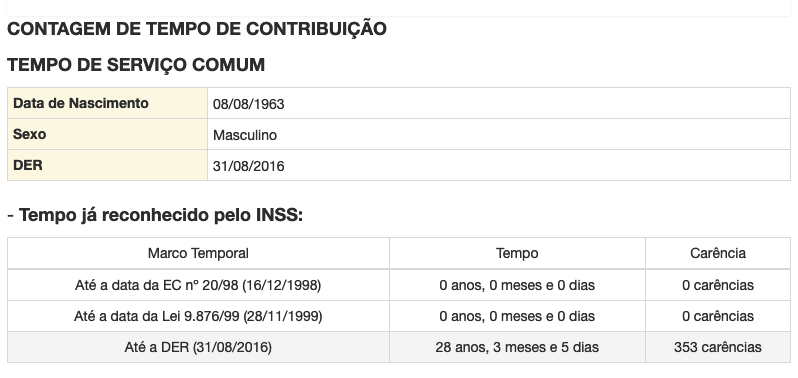
Task: Select the Masculino value cell
Action: 499,134
